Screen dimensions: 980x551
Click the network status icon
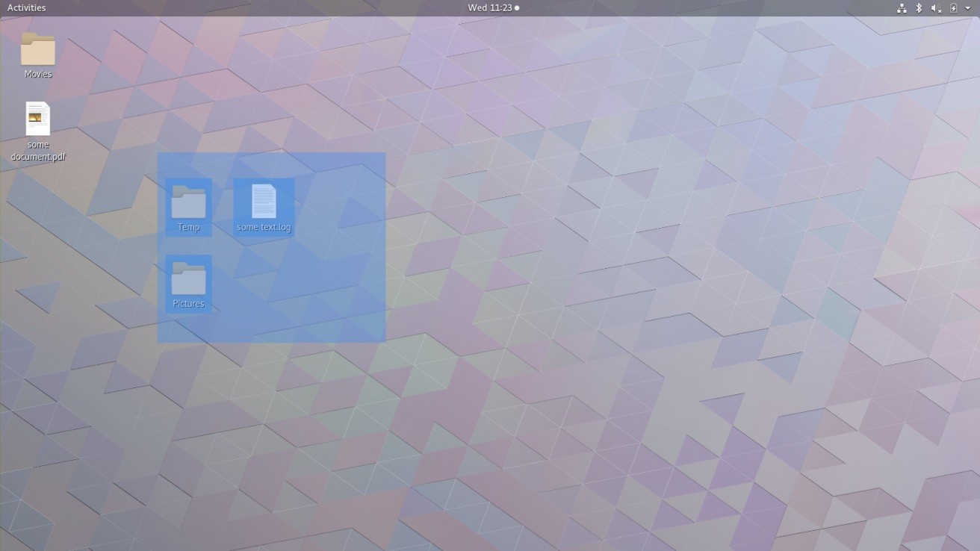(902, 8)
